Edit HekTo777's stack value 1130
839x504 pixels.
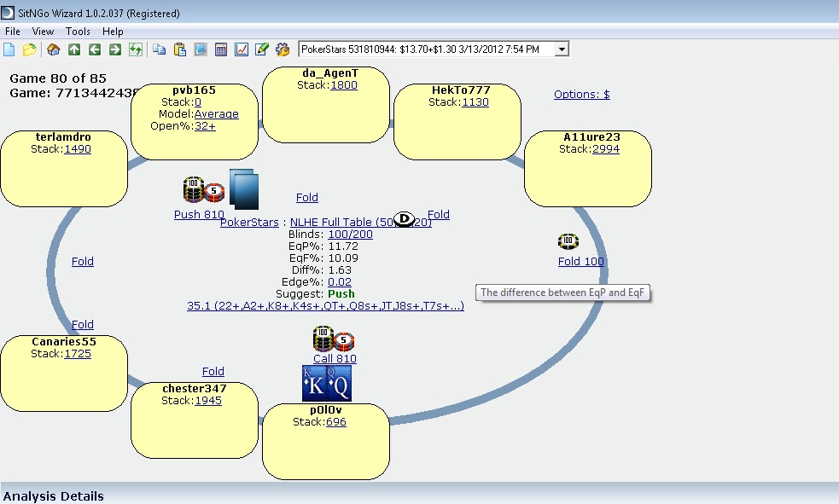[x=475, y=102]
